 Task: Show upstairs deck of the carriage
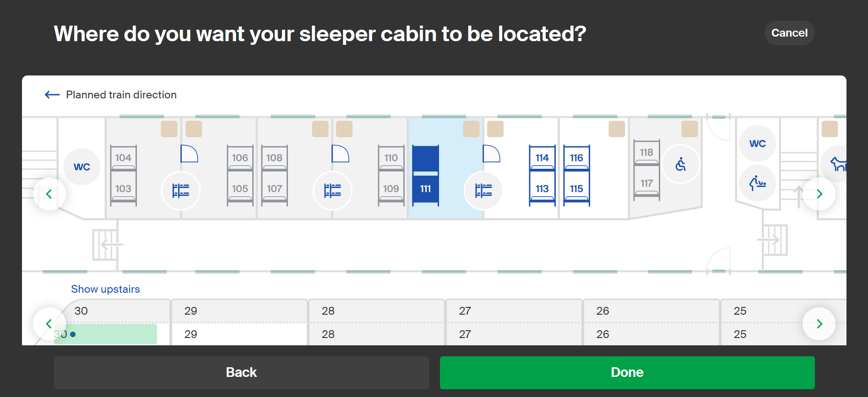click(x=105, y=289)
